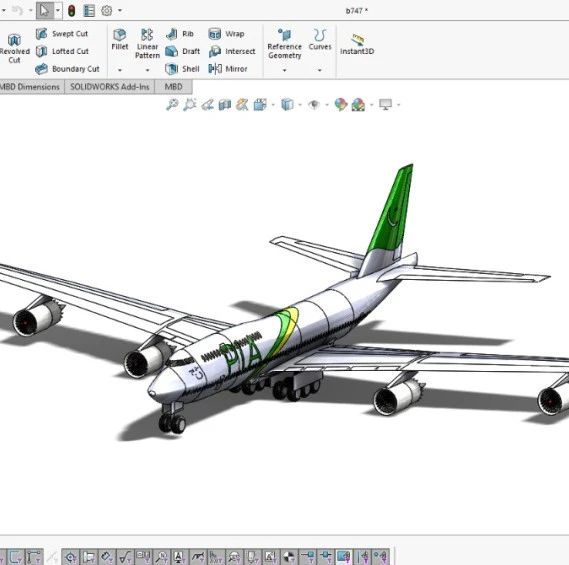Screen dimensions: 569x565
Task: Choose the Lofted Cut feature
Action: [62, 51]
